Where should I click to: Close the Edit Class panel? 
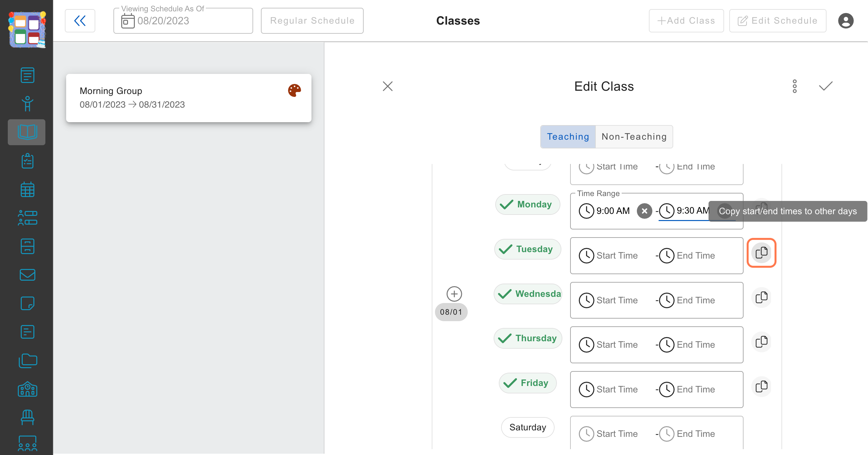[x=388, y=86]
